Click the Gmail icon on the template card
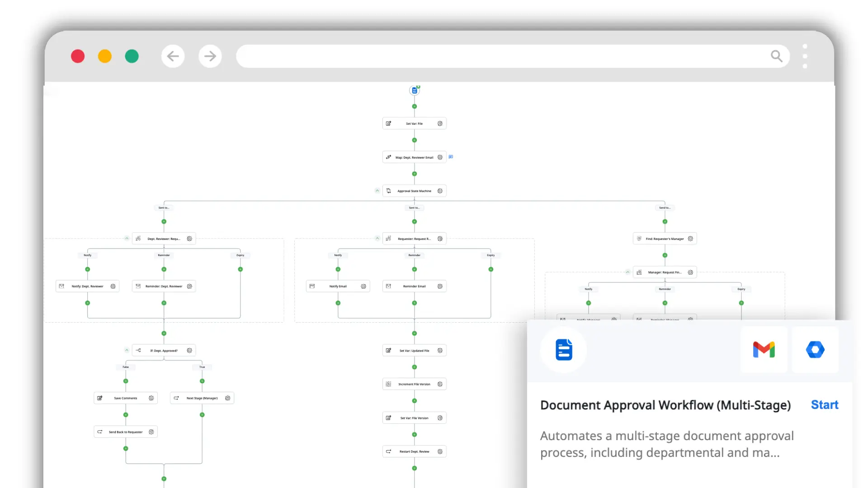Image resolution: width=868 pixels, height=488 pixels. [764, 349]
